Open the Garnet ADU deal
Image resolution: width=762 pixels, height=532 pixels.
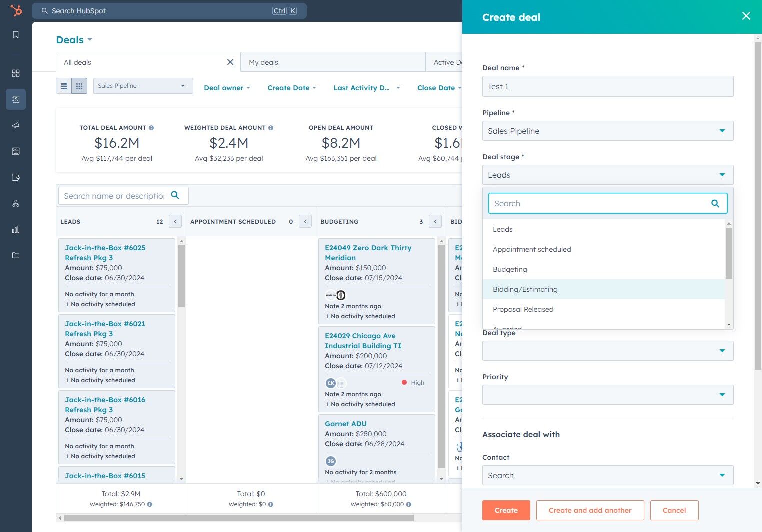click(346, 424)
